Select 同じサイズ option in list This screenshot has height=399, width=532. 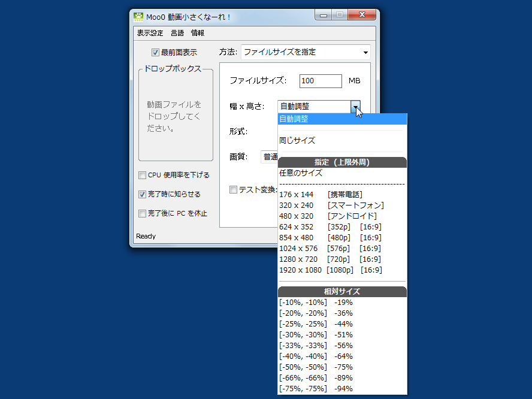pyautogui.click(x=342, y=140)
